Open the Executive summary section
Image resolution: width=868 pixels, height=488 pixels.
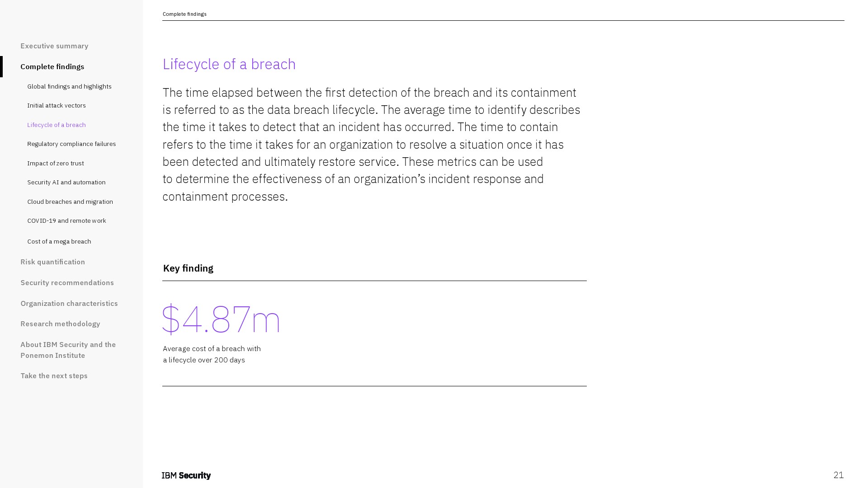[54, 46]
